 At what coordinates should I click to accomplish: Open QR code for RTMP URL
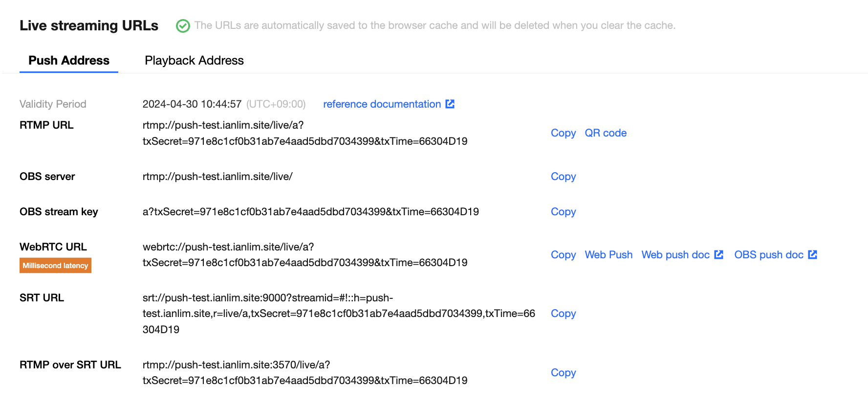606,133
